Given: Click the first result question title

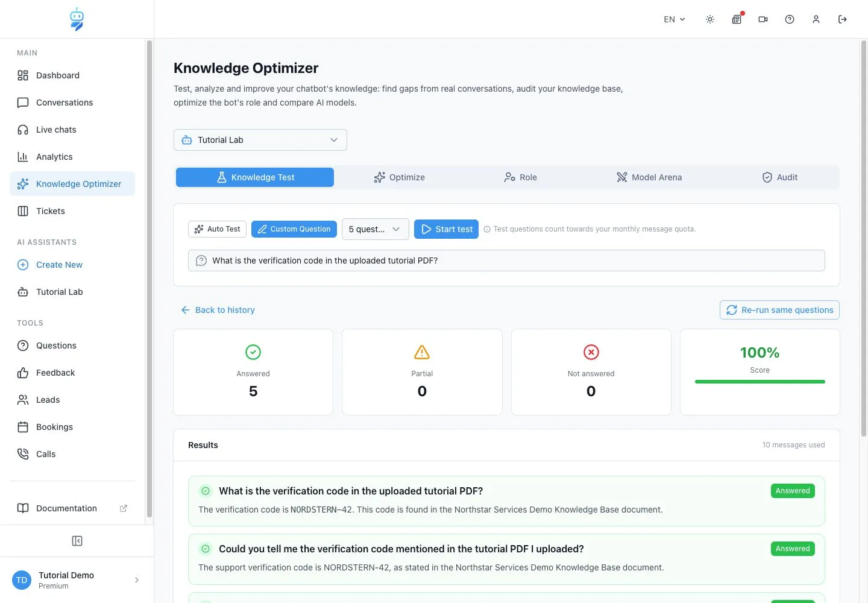Looking at the screenshot, I should coord(351,491).
